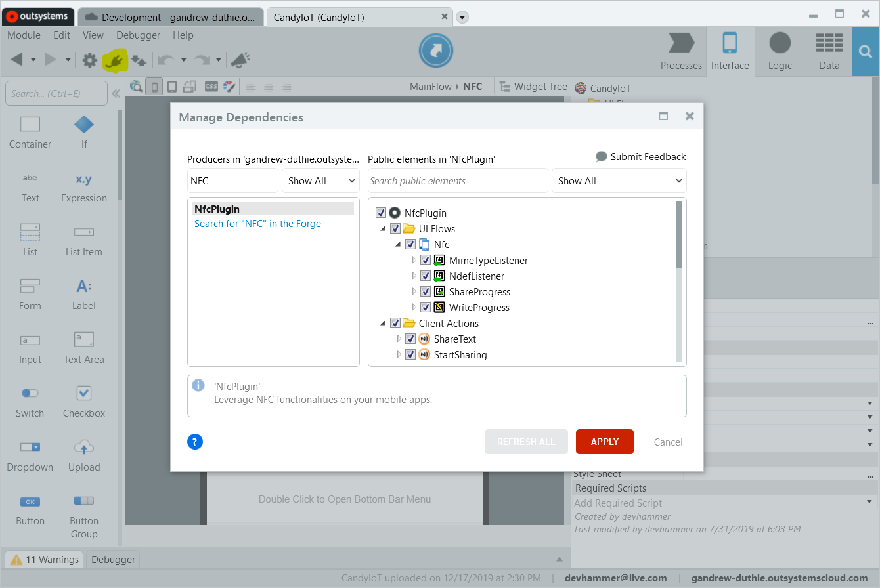Search for NFC in the Forge
The width and height of the screenshot is (880, 588).
[257, 224]
